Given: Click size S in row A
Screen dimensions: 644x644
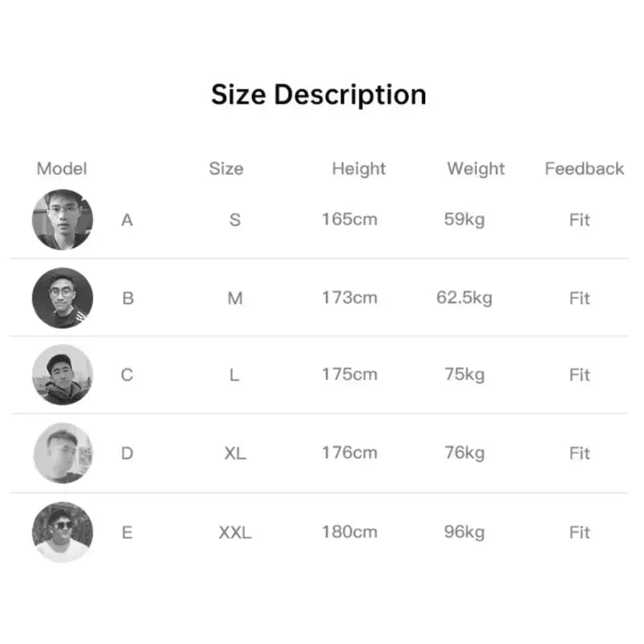Looking at the screenshot, I should [234, 220].
